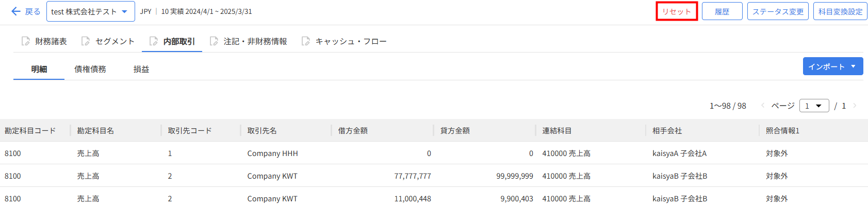Click the back arrow icon

16,11
